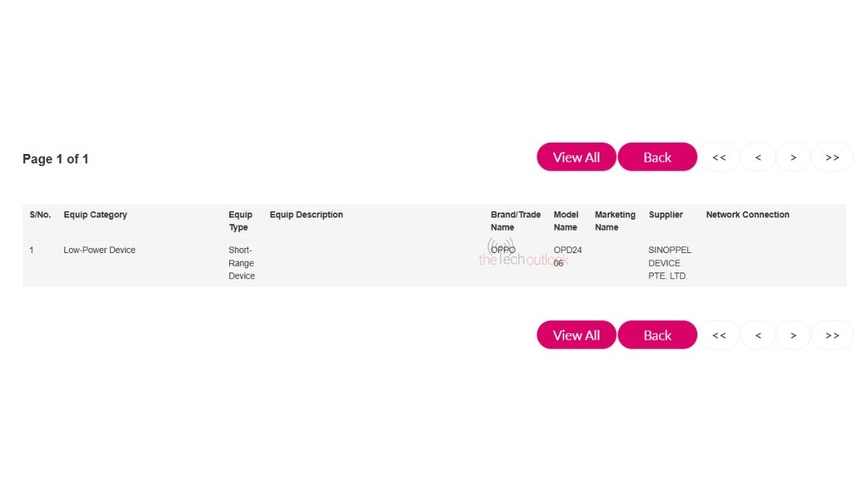Viewport: 868px width, 488px height.
Task: Click the lower next page > icon
Action: [x=793, y=335]
